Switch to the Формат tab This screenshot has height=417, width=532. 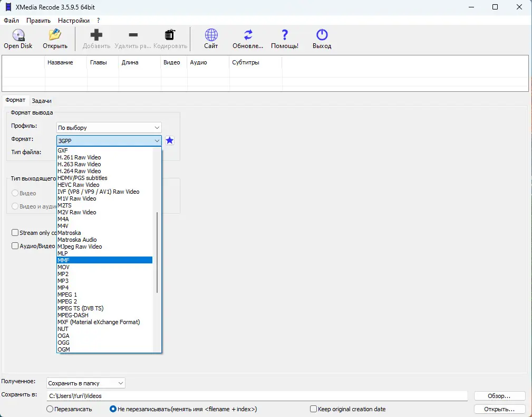click(x=15, y=100)
